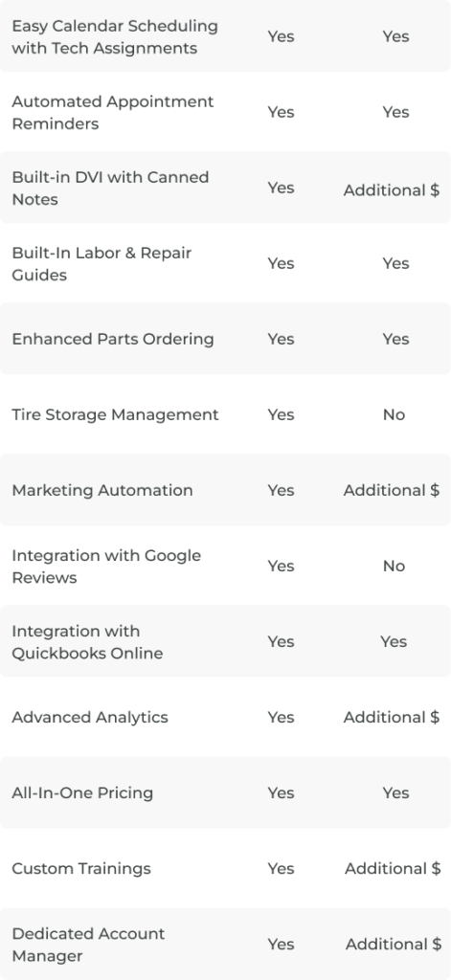Select Built-In Labor & Repair Guides label

click(x=101, y=264)
